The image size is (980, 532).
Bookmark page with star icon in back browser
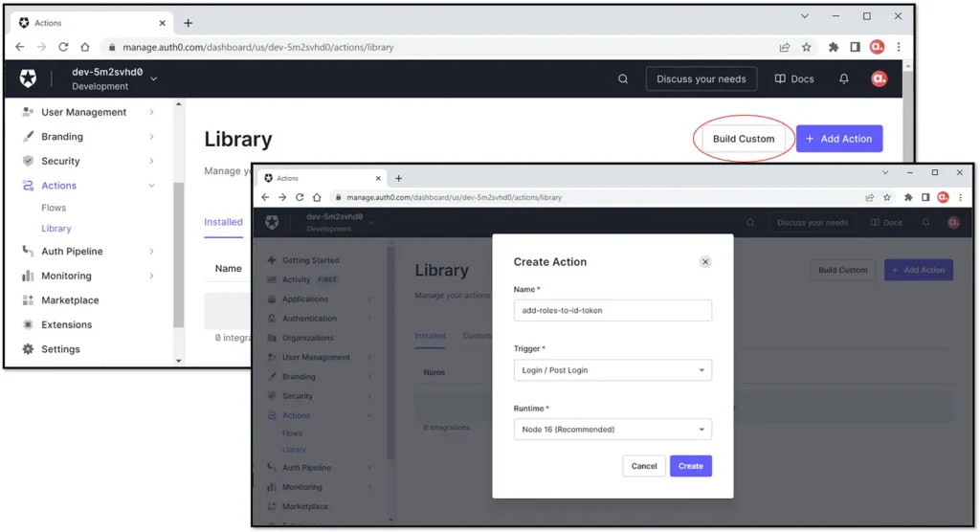(x=806, y=47)
